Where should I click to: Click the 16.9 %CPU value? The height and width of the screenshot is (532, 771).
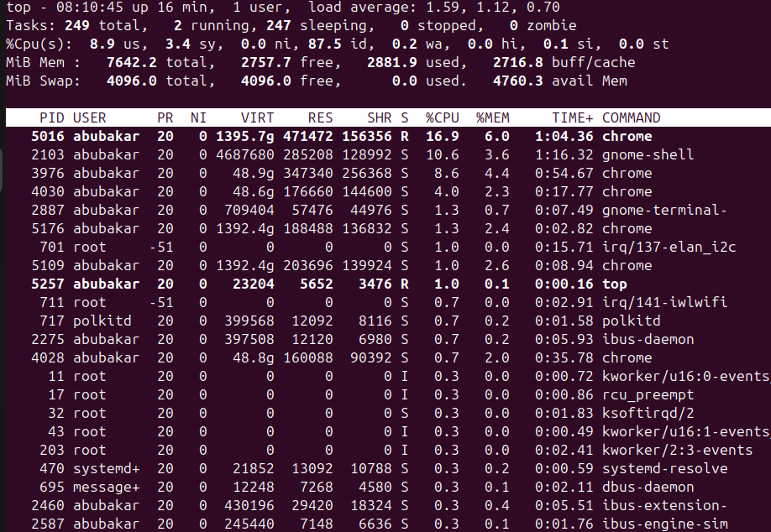tap(442, 136)
